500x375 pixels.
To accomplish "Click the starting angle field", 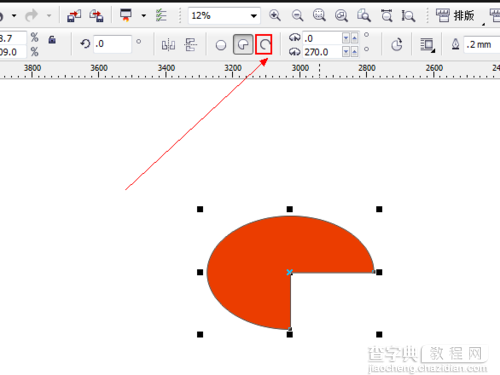I will tap(322, 38).
